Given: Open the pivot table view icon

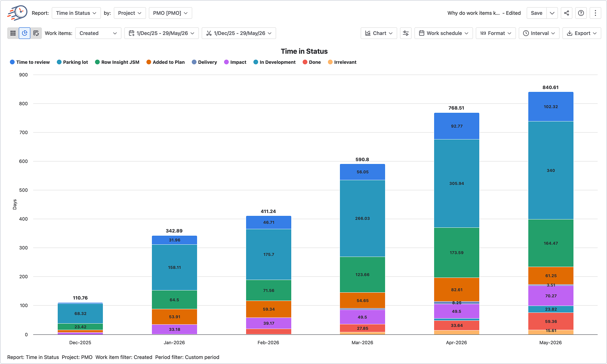Looking at the screenshot, I should click(36, 33).
